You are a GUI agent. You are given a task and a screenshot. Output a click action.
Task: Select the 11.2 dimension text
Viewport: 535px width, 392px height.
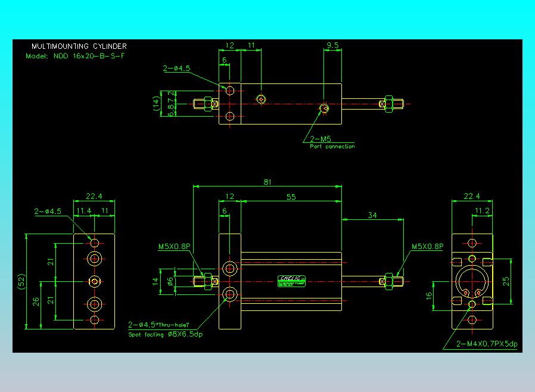pyautogui.click(x=482, y=211)
